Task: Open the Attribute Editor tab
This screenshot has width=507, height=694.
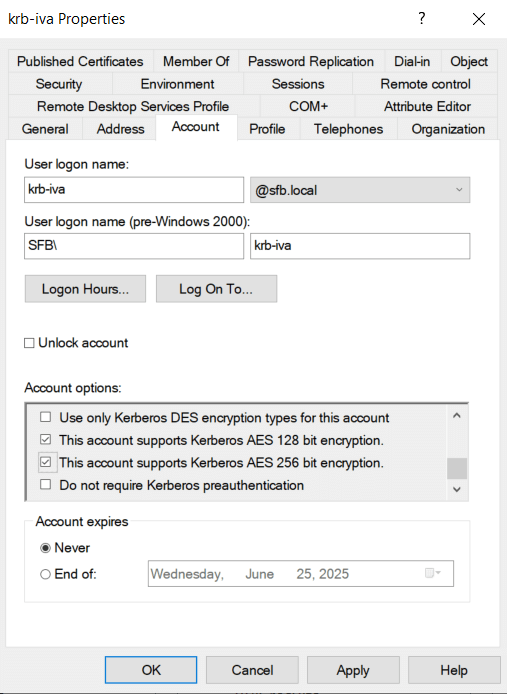Action: point(427,106)
